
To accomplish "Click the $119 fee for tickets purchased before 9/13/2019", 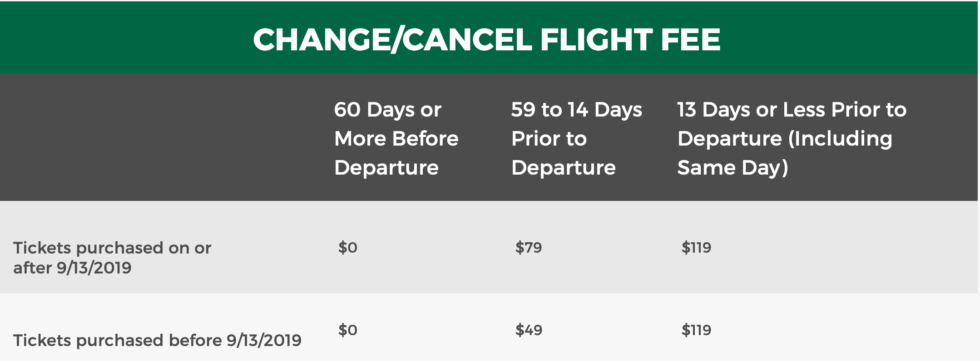I will coord(696,330).
